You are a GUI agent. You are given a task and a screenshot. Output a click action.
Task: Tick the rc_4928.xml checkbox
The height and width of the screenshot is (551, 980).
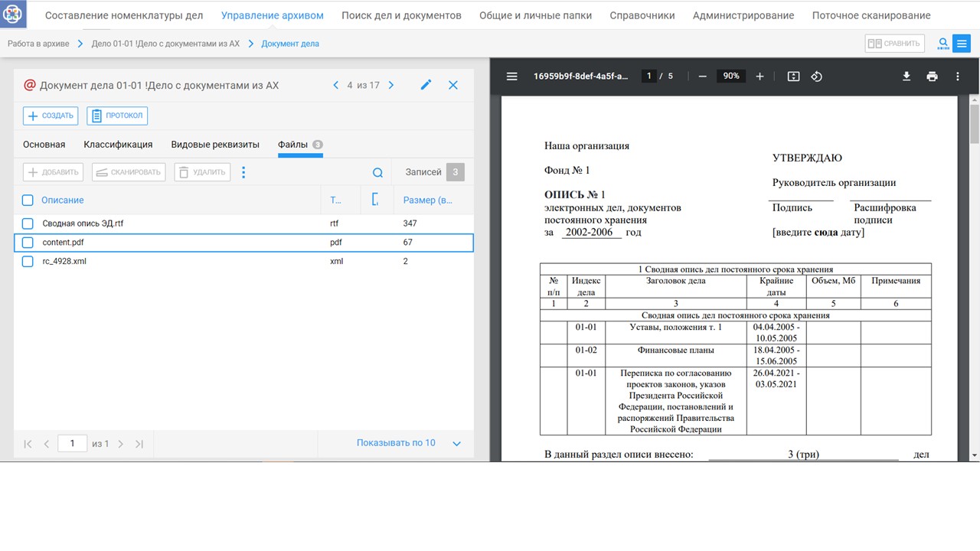pyautogui.click(x=28, y=262)
